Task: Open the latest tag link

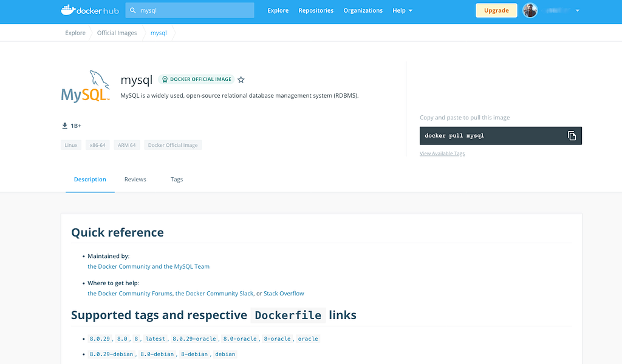Action: [155, 339]
